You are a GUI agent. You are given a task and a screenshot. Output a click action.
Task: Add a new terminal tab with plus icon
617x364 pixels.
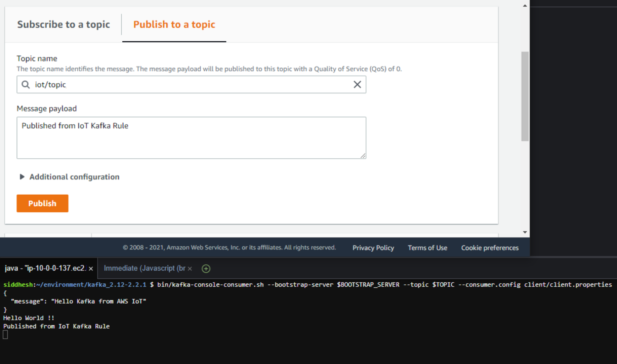point(206,269)
